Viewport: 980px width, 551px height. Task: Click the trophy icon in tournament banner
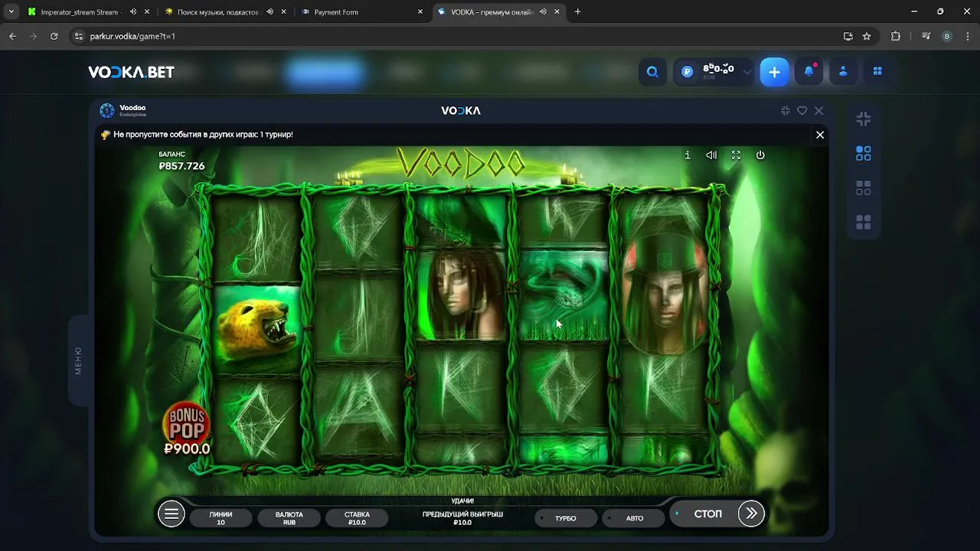[106, 135]
